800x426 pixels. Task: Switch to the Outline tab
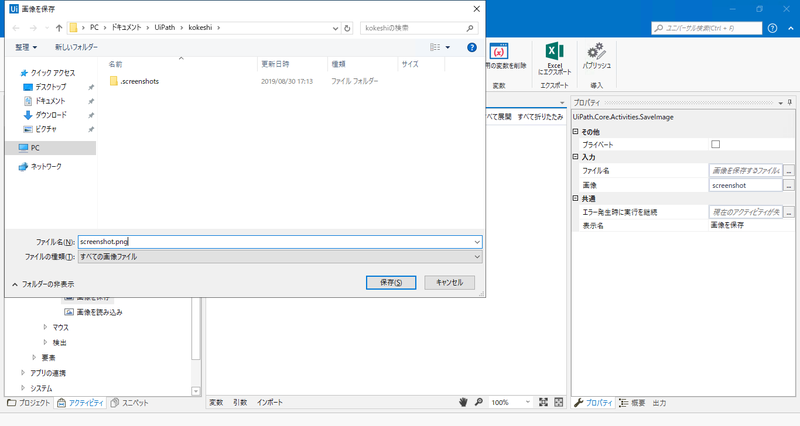632,403
